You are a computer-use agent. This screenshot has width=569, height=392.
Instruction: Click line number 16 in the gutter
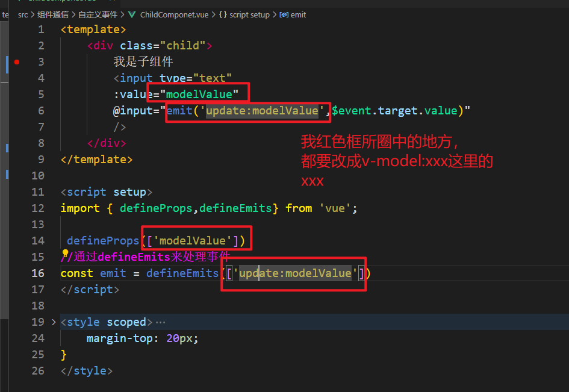point(38,273)
